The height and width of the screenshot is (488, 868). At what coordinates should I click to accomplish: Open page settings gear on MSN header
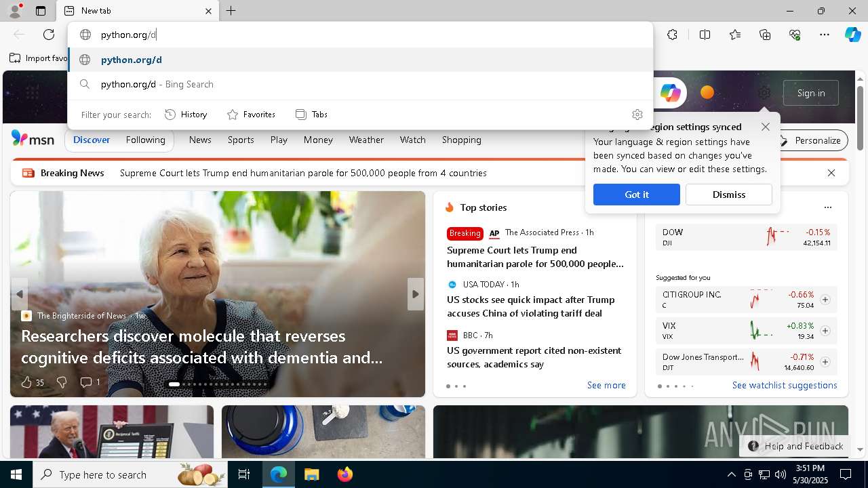tap(764, 93)
